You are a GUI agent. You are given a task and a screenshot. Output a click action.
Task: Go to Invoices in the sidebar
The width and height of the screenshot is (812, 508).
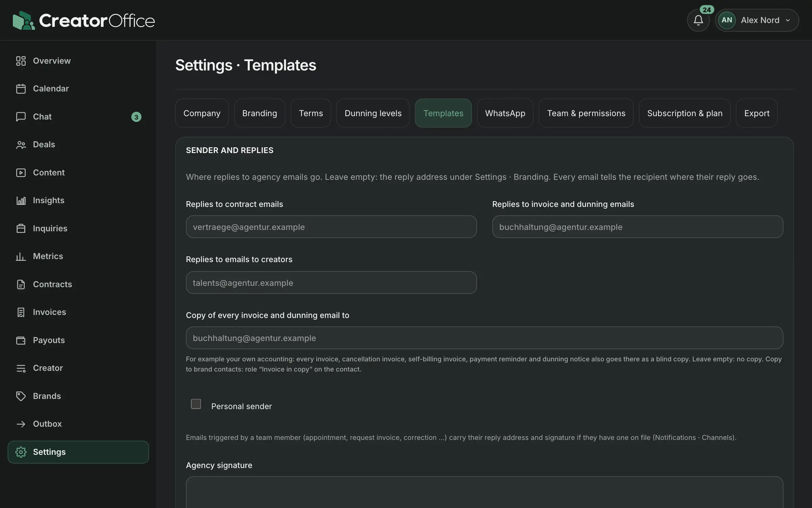(x=78, y=312)
